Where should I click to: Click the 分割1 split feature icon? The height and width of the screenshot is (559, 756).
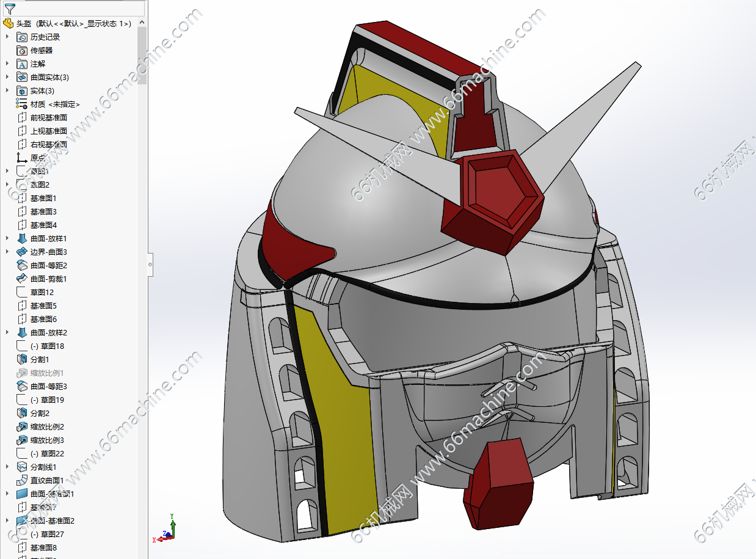(22, 359)
